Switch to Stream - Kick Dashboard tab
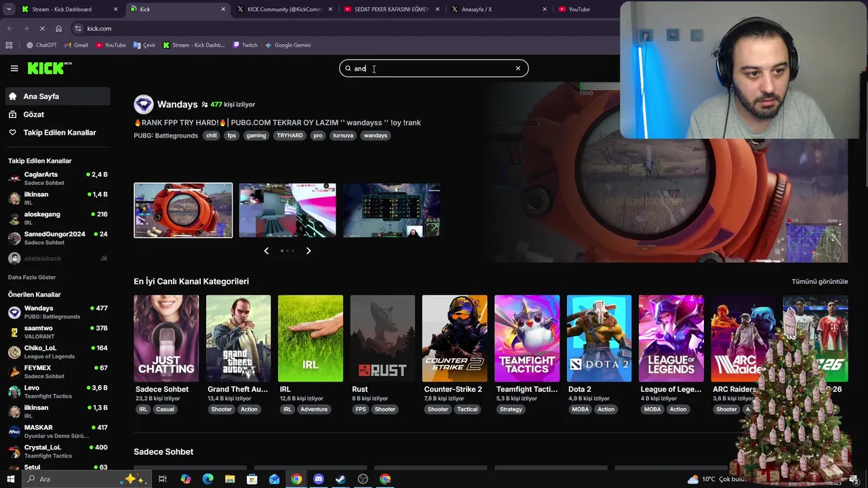 click(69, 9)
